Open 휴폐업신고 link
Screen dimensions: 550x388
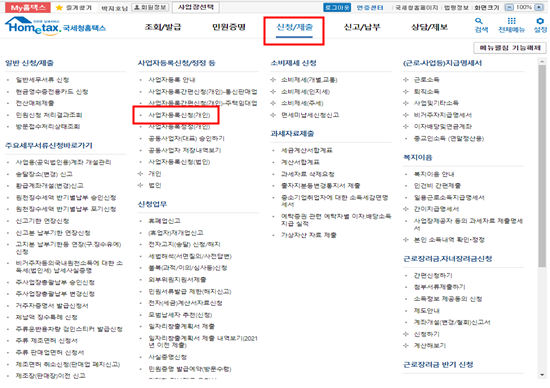pos(164,221)
